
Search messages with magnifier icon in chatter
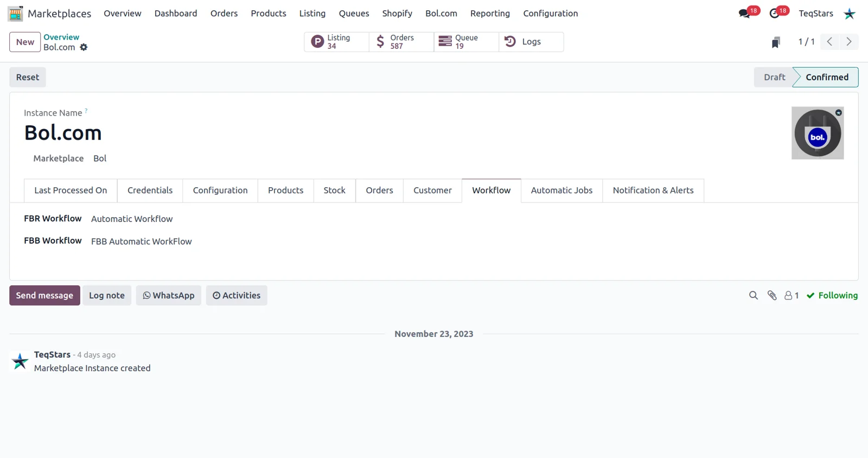pos(754,296)
